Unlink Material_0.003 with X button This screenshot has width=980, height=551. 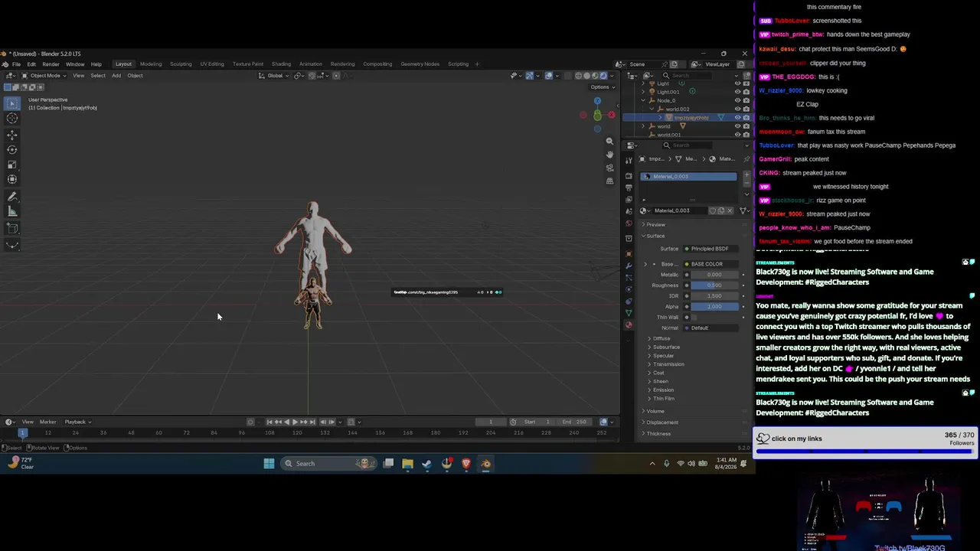(x=730, y=210)
